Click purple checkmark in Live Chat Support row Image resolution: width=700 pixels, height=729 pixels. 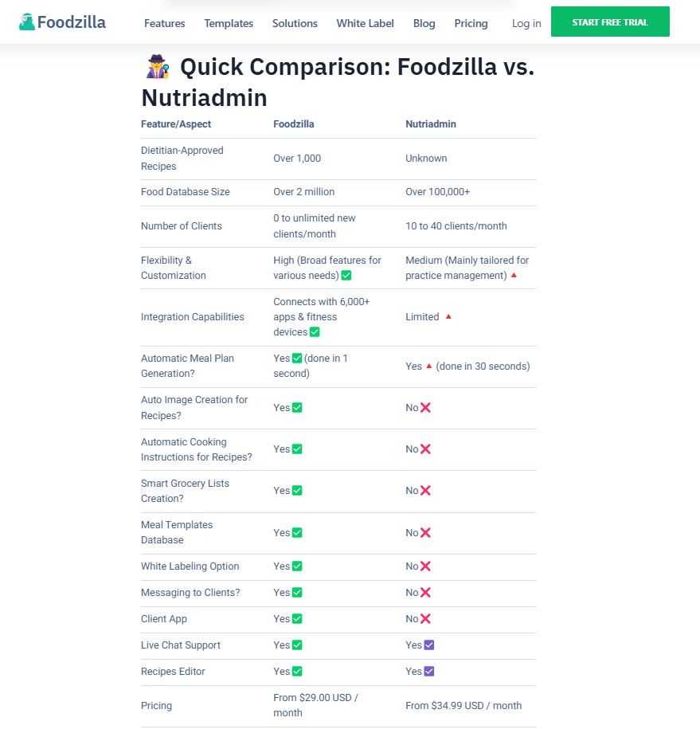429,645
